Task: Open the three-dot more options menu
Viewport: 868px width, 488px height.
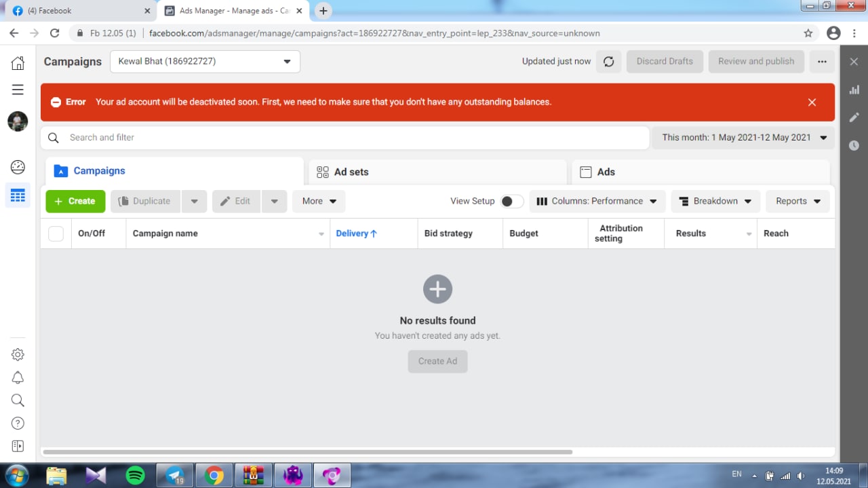Action: point(822,62)
